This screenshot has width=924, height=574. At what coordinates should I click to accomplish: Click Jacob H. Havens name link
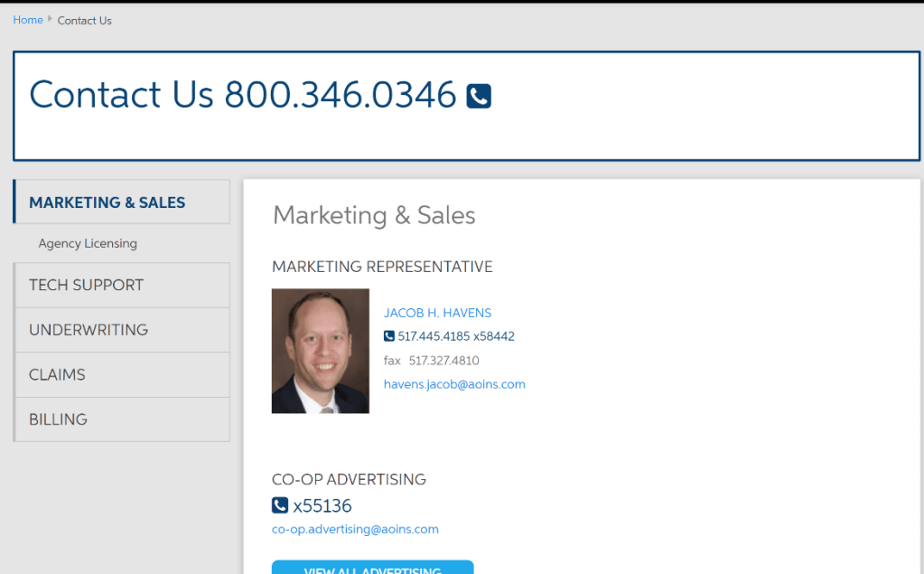tap(437, 313)
